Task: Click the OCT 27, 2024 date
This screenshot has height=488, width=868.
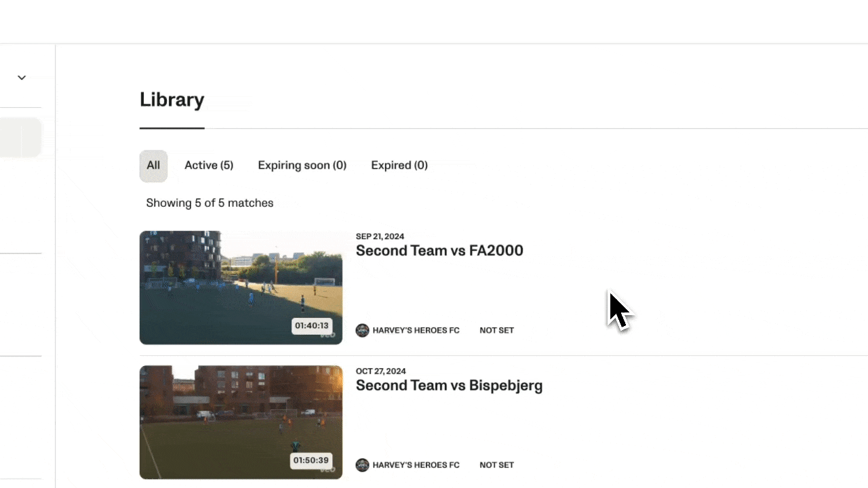Action: click(381, 371)
